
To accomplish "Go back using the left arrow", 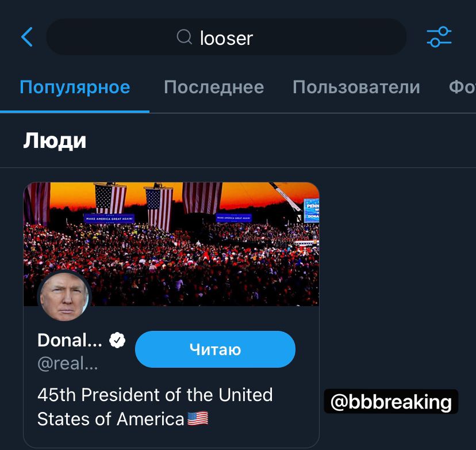I will point(27,37).
